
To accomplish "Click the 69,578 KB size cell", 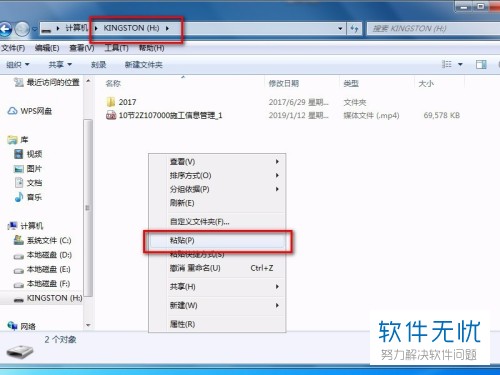I will pos(442,115).
